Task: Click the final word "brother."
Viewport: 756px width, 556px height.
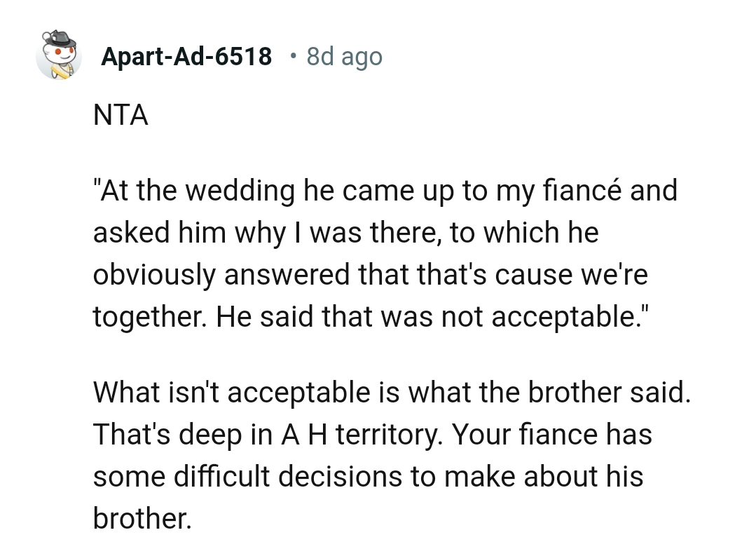Action: (x=142, y=519)
